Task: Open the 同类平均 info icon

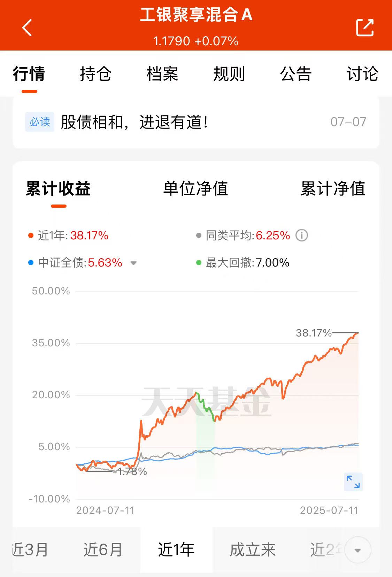Action: coord(302,236)
